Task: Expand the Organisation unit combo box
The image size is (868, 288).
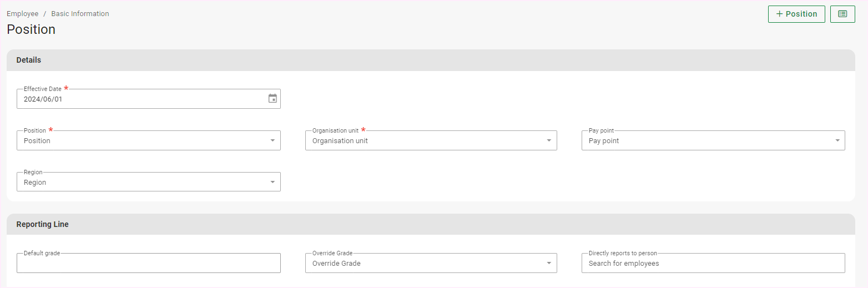Action: (422, 141)
